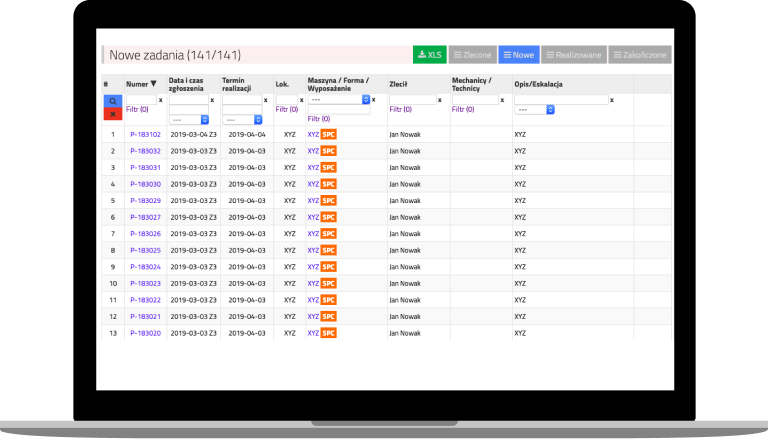Open XYZ machine link in row P-183020
The image size is (768, 439).
coord(313,333)
